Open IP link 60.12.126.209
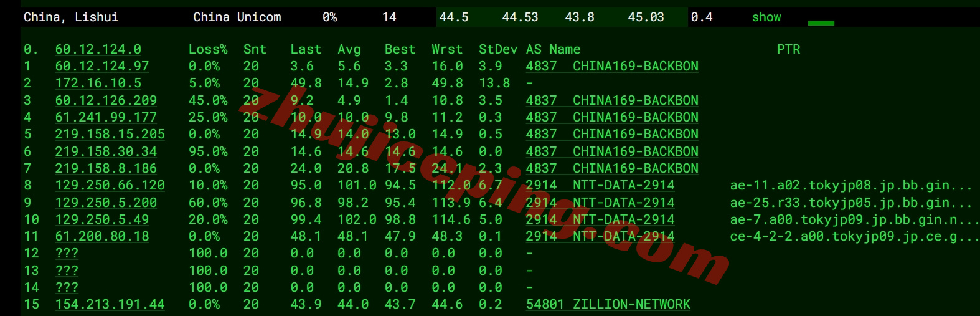This screenshot has height=316, width=980. coord(106,100)
